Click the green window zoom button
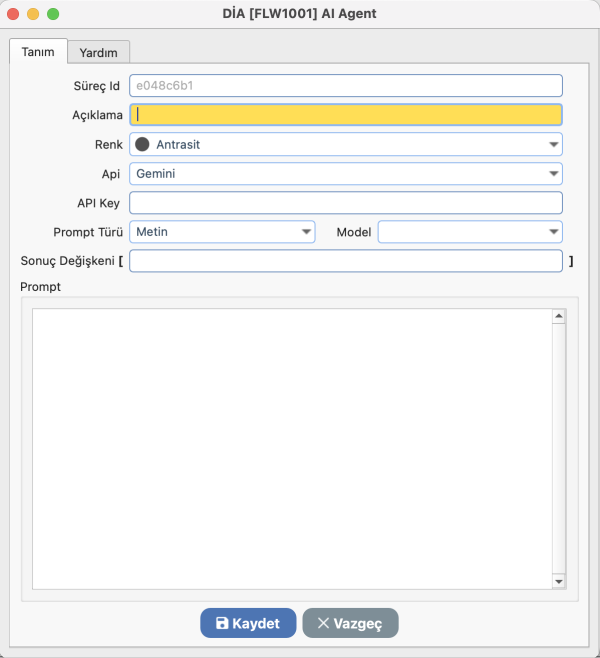600x658 pixels. click(x=53, y=14)
